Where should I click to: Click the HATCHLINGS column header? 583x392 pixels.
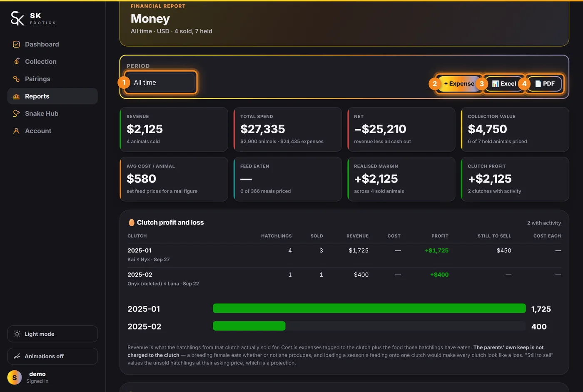tap(277, 236)
